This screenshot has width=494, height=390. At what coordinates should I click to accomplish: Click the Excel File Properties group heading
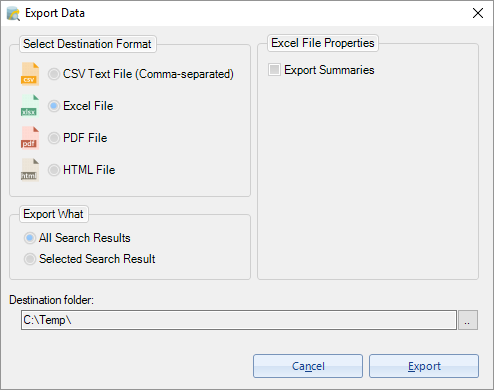pos(323,43)
